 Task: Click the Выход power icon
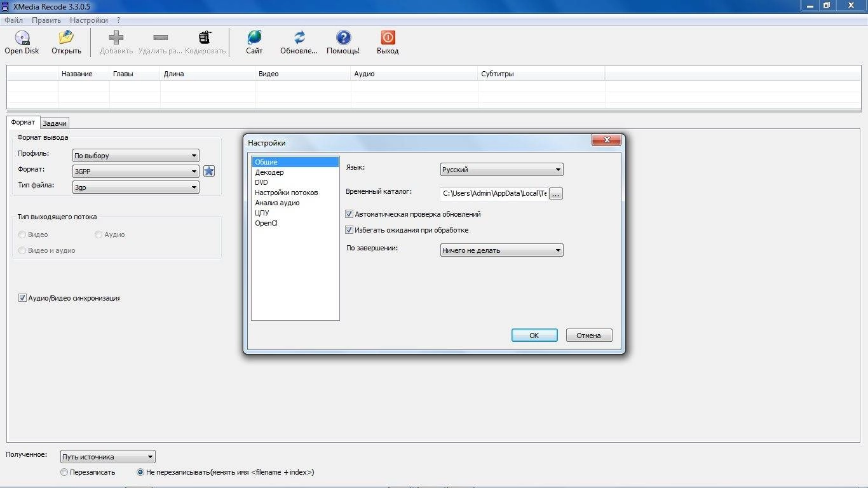click(388, 37)
